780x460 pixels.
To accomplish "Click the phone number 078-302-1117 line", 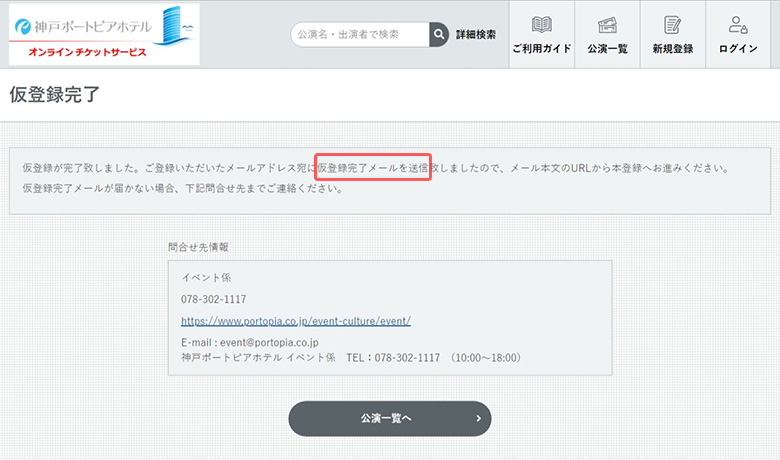I will click(x=213, y=299).
